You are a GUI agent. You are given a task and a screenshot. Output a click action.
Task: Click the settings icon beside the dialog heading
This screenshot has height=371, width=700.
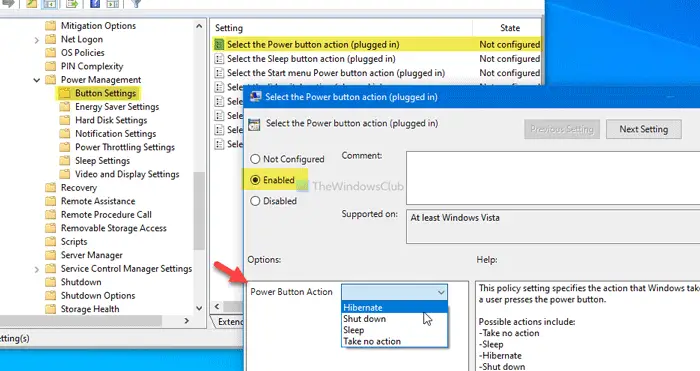click(254, 124)
